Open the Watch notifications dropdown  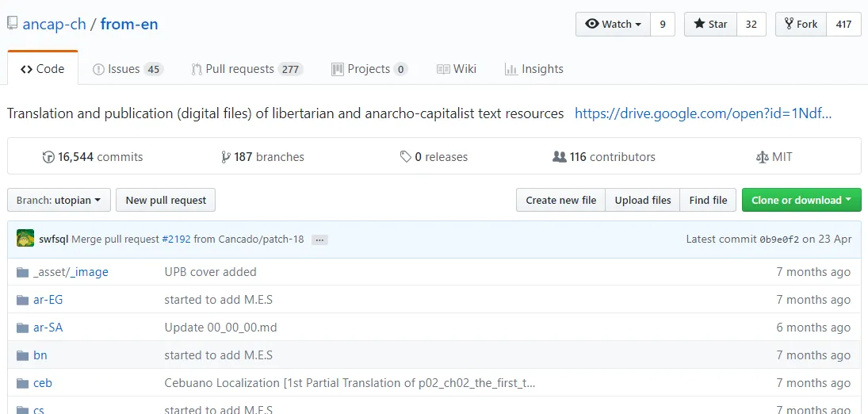pos(613,25)
